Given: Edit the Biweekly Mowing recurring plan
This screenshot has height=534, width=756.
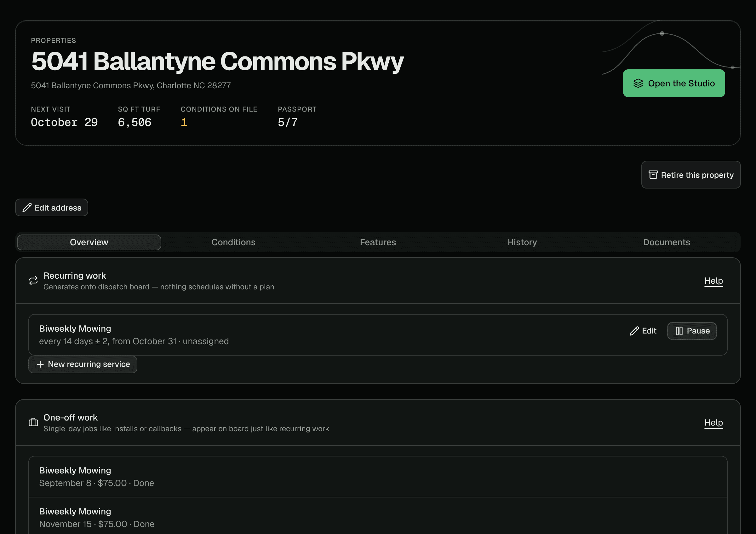Looking at the screenshot, I should (643, 331).
